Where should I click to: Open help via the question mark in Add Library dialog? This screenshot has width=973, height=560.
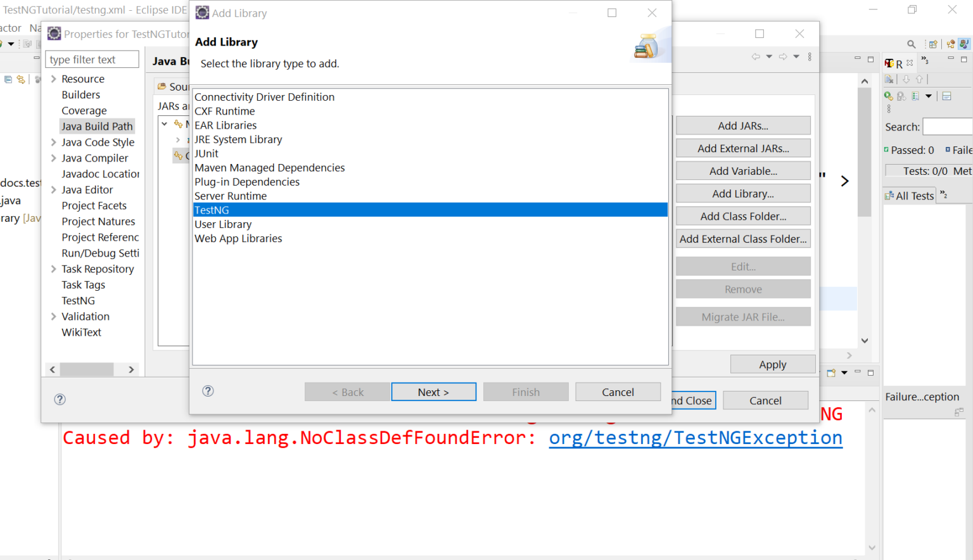(208, 391)
